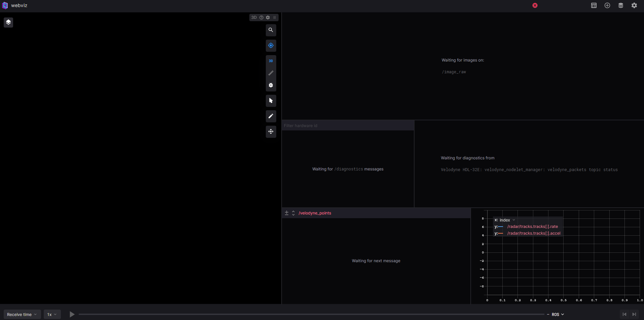Open the ROS bag source dropdown
The width and height of the screenshot is (644, 320).
[x=557, y=314]
